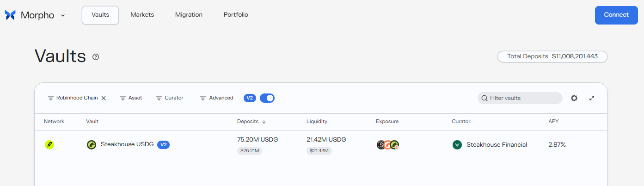This screenshot has height=186, width=644.
Task: Open the Advanced filters dropdown
Action: pos(216,98)
